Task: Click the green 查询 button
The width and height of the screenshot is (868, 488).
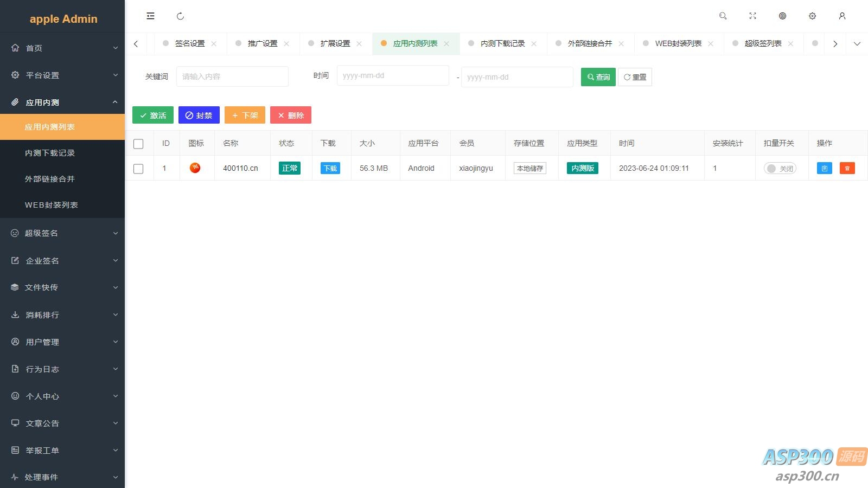Action: (x=598, y=77)
